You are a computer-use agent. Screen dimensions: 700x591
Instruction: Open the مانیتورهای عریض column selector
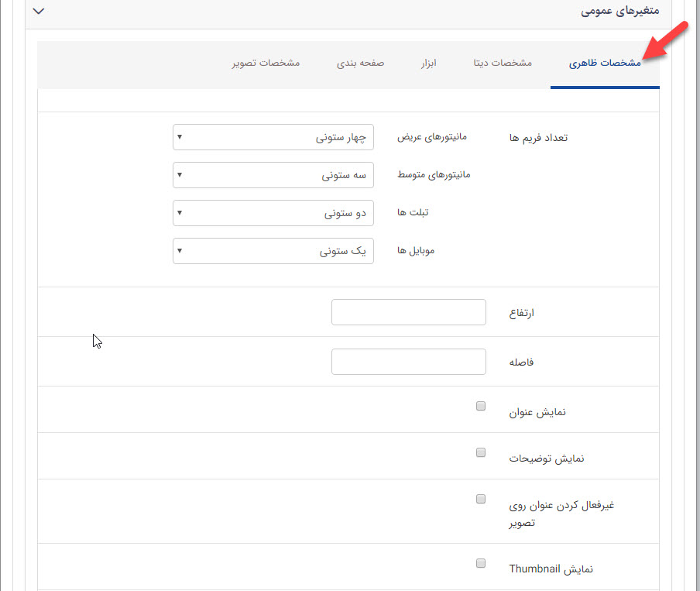(x=273, y=137)
